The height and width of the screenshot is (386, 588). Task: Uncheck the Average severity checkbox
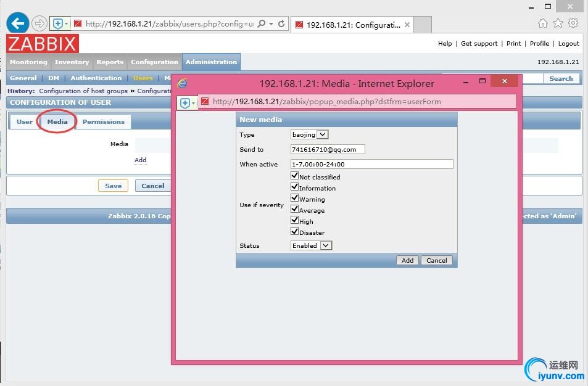pyautogui.click(x=295, y=208)
